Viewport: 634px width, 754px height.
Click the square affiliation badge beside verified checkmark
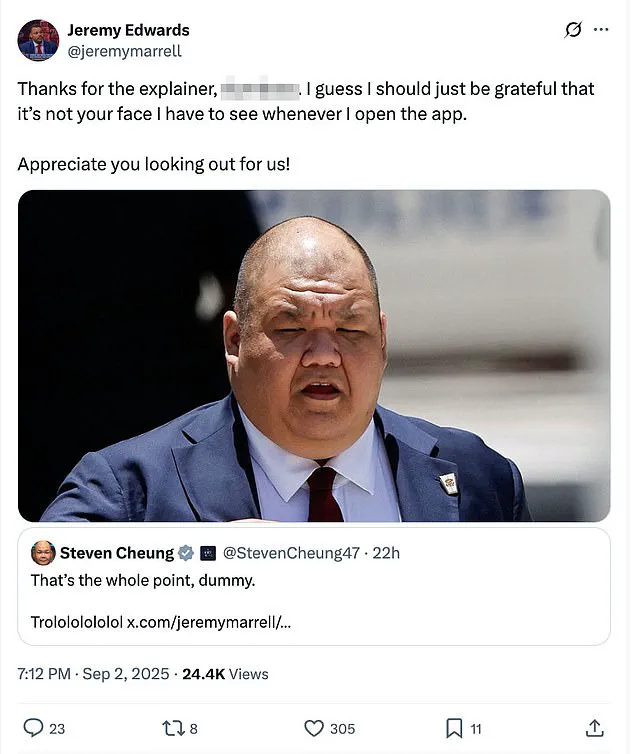coord(208,553)
